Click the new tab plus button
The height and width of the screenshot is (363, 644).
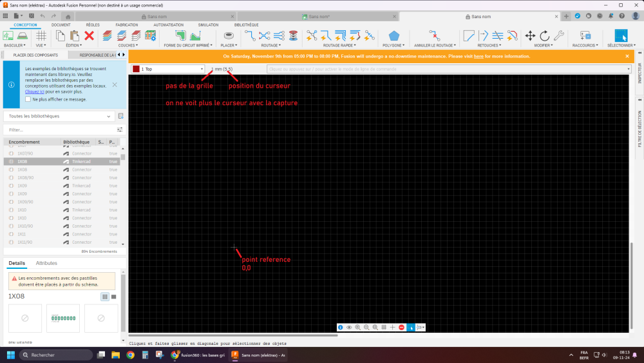coord(566,17)
